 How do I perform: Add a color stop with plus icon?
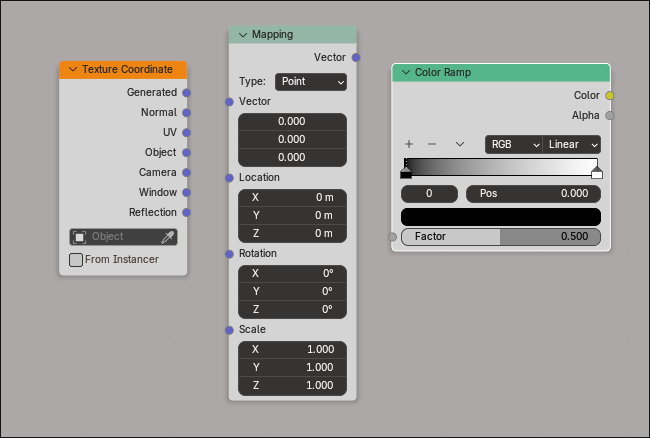click(409, 144)
